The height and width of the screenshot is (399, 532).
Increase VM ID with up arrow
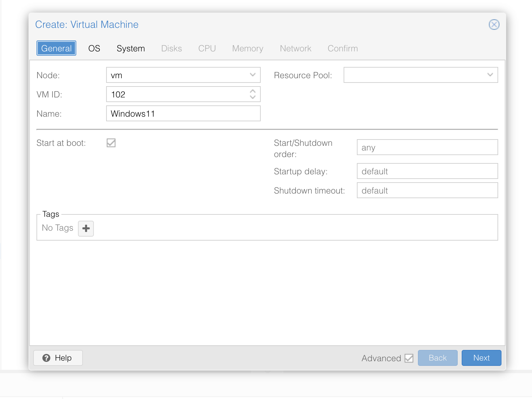coord(253,91)
